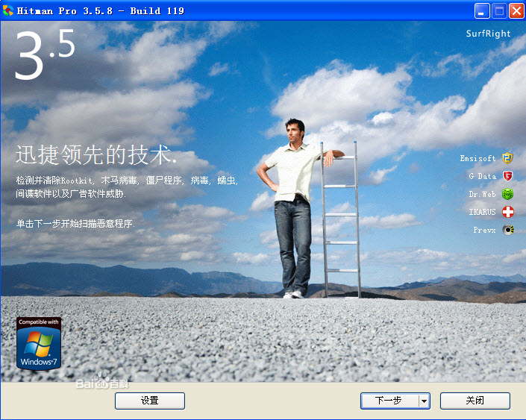Click the Emsisoft text label

click(478, 158)
